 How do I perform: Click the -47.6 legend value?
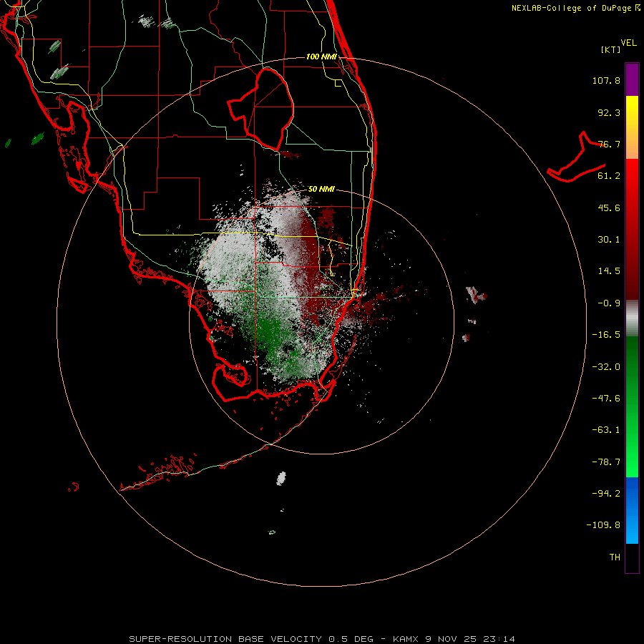click(606, 399)
